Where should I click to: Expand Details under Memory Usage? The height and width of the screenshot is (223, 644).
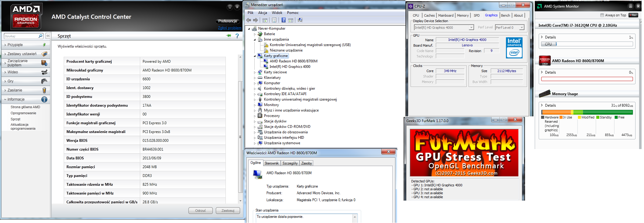click(542, 105)
